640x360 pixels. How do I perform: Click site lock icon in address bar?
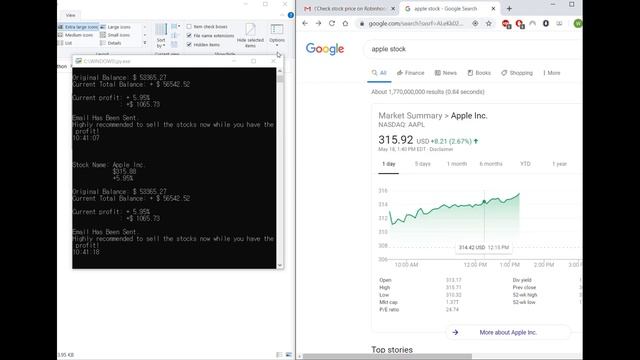pyautogui.click(x=362, y=24)
